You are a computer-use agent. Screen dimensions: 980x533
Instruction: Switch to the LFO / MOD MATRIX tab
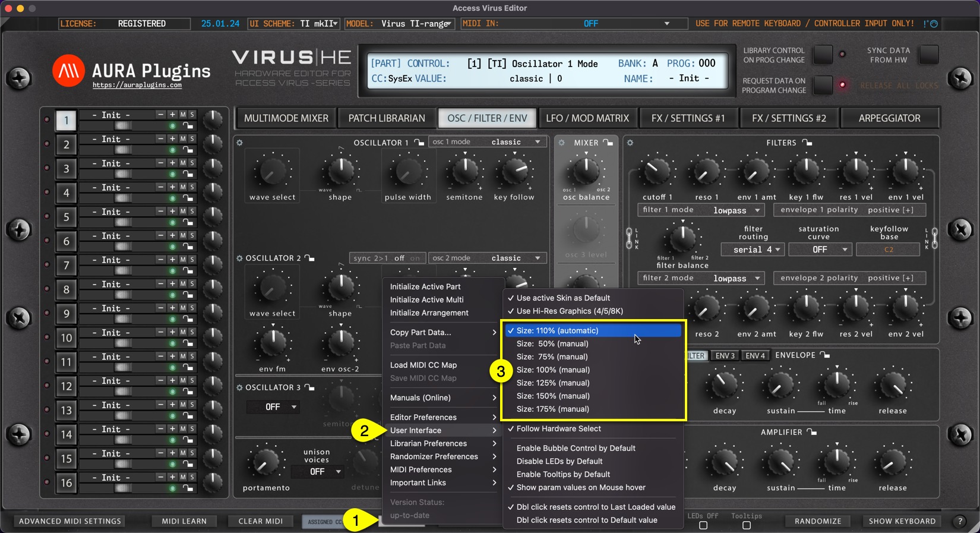pos(587,118)
